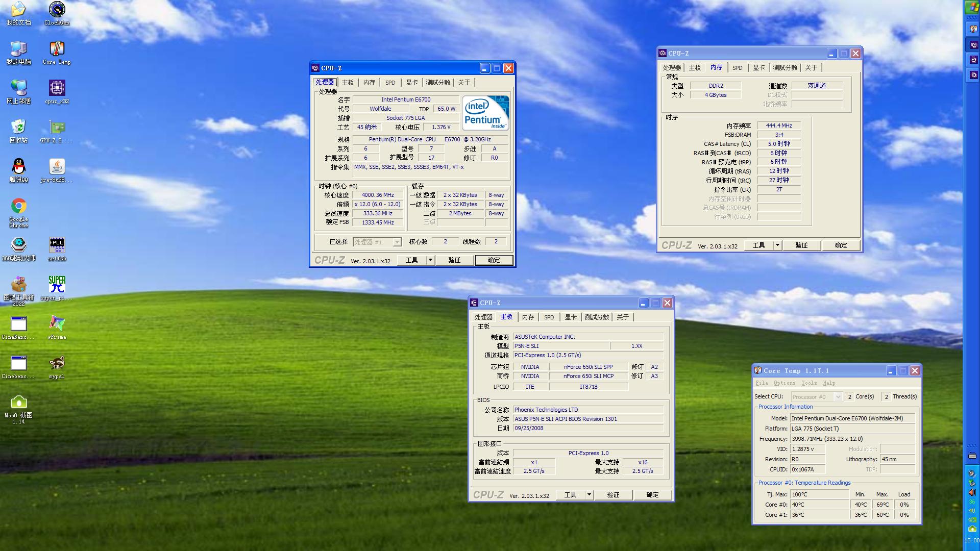This screenshot has height=551, width=980.
Task: Select the cpuz_x32 desktop icon
Action: 57,92
